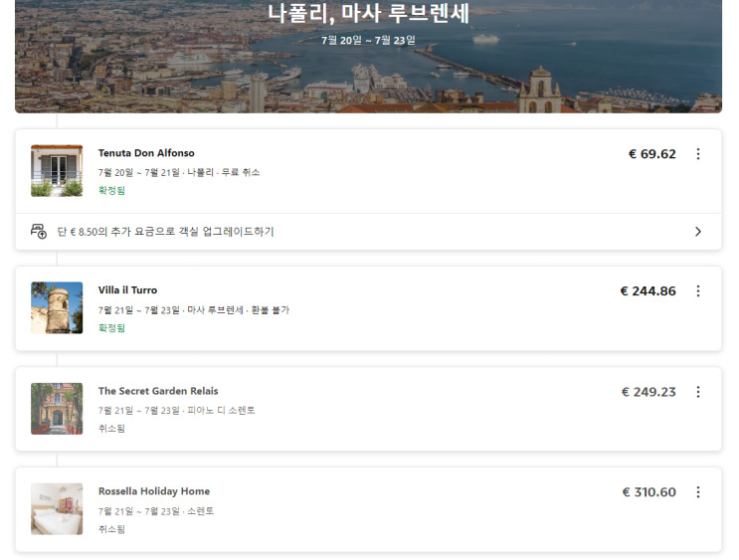Open the Tenuta Don Alfonso booking title
The image size is (739, 560).
(x=146, y=153)
